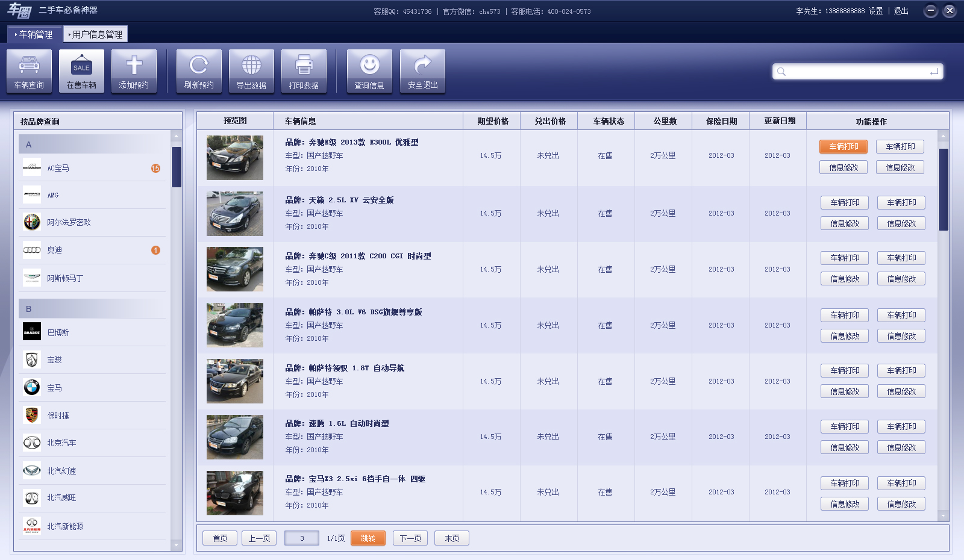Select the 奥迪 four-ring logo

pyautogui.click(x=32, y=250)
